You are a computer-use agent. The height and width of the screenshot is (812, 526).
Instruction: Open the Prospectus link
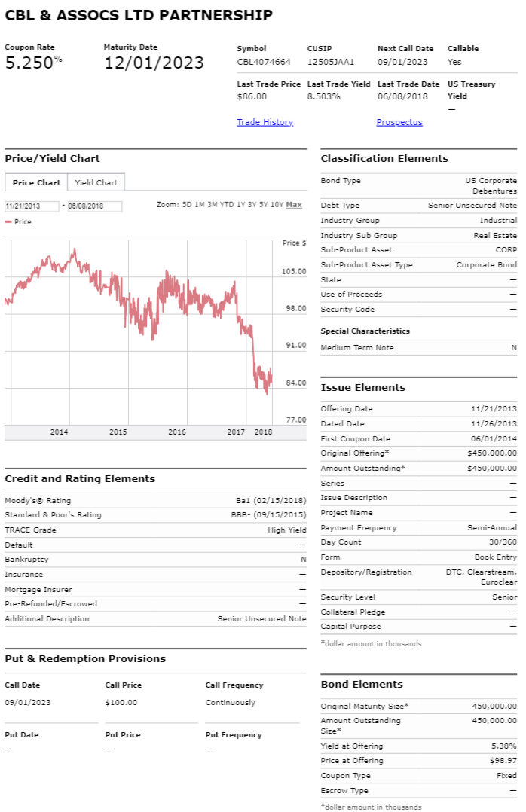coord(399,122)
